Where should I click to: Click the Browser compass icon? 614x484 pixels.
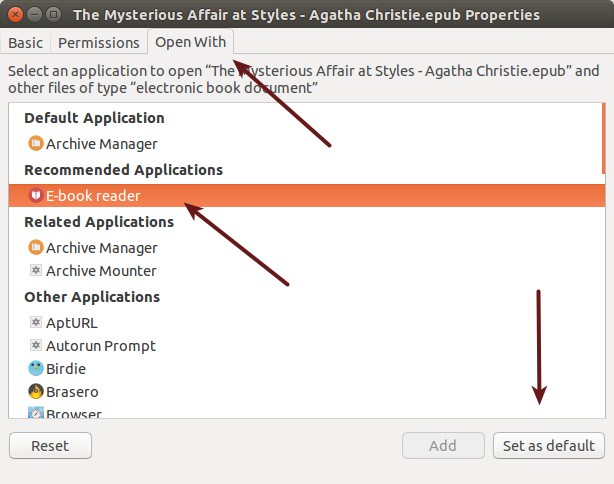[36, 412]
